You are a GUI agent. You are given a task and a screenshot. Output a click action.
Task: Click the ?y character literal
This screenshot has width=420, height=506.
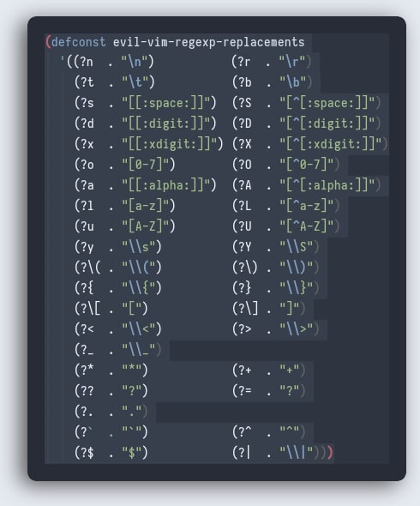point(87,247)
